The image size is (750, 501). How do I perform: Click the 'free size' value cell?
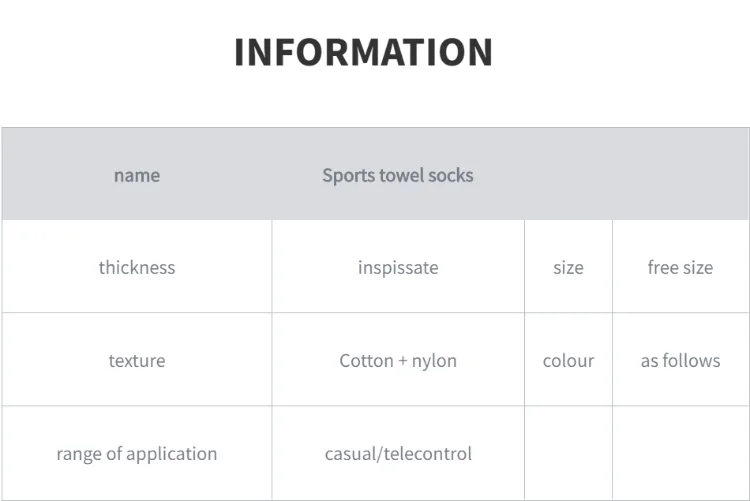(681, 267)
